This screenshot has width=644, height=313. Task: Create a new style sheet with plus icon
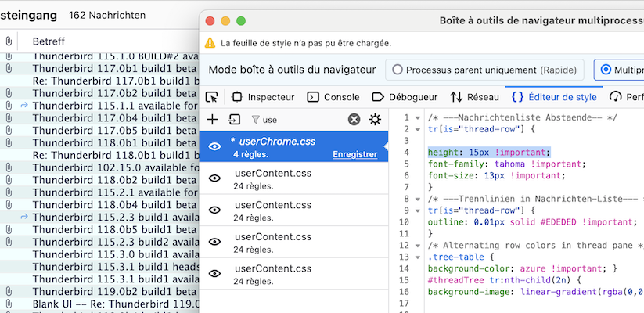click(212, 120)
